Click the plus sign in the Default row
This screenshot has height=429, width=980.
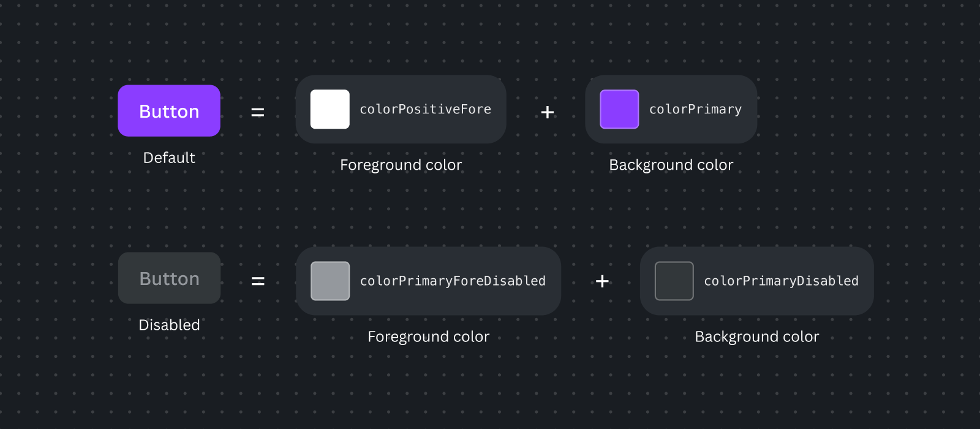pyautogui.click(x=548, y=112)
